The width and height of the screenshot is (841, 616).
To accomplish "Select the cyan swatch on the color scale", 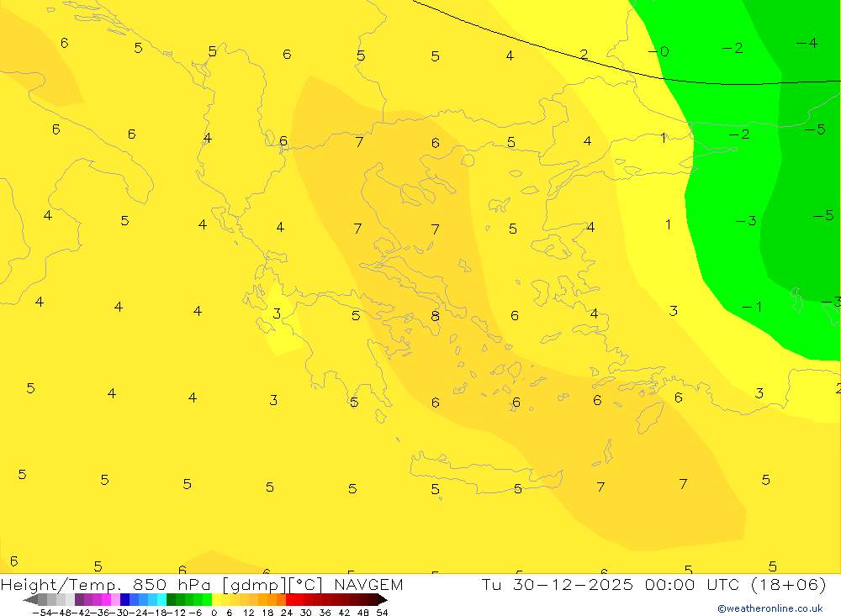I will 161,599.
